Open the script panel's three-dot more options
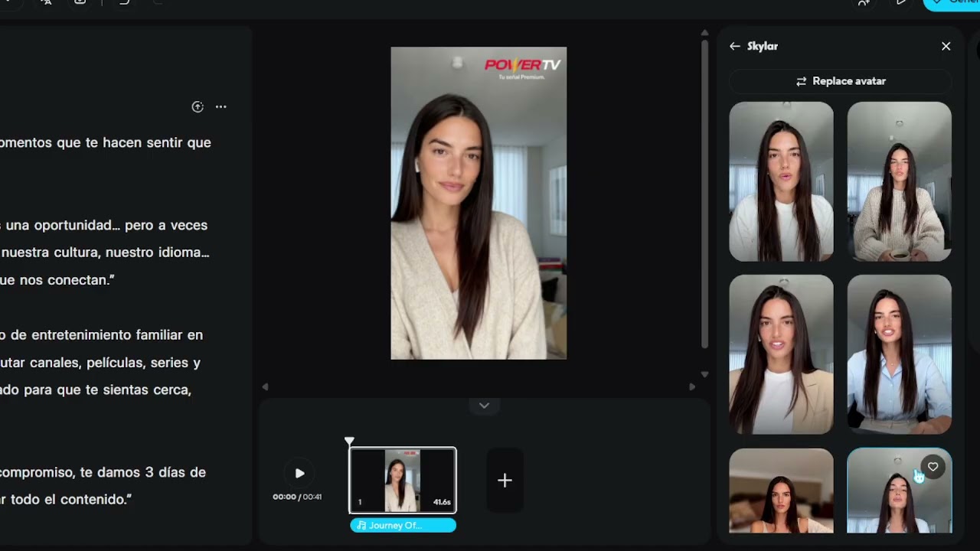980x551 pixels. pyautogui.click(x=221, y=107)
